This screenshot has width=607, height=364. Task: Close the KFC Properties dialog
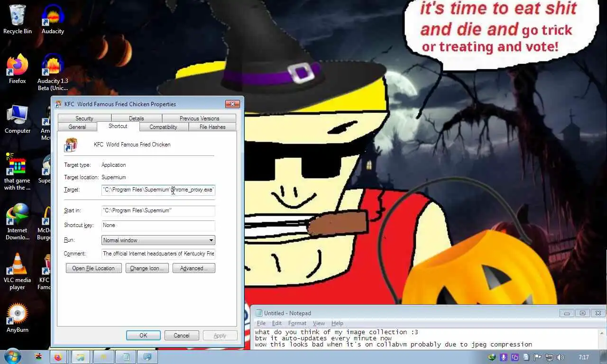(232, 104)
